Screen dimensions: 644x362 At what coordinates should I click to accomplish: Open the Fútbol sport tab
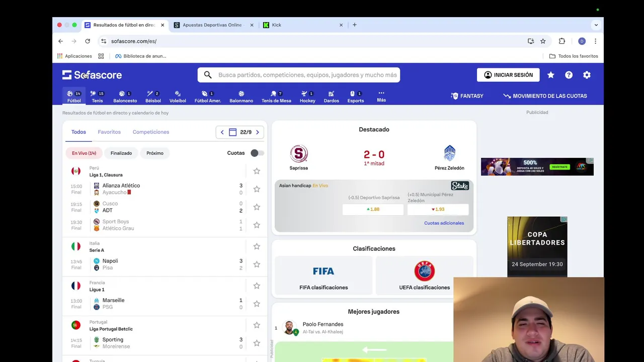coord(74,97)
